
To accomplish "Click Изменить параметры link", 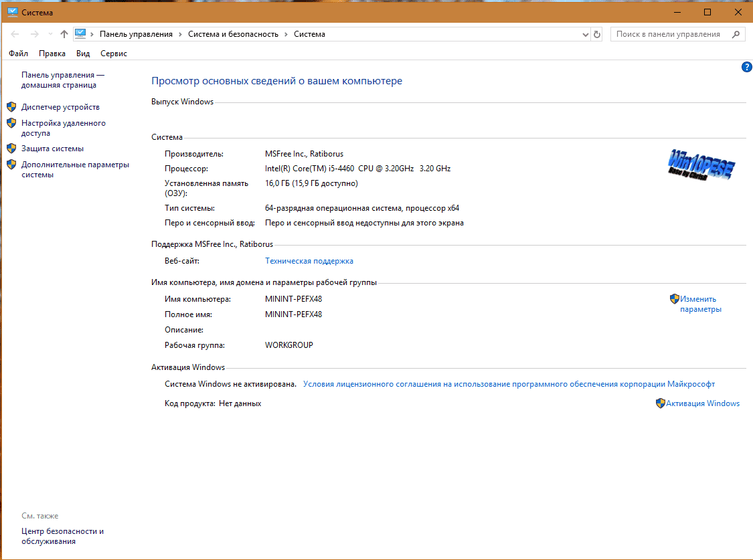I will click(x=699, y=304).
